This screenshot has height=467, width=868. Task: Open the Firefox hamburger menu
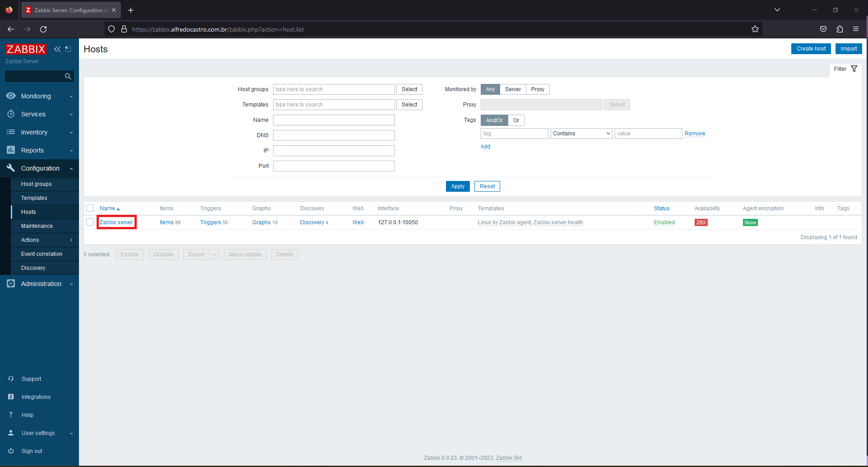click(856, 29)
